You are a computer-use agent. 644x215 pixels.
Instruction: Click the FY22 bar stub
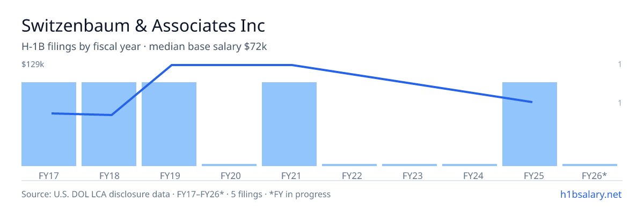[x=349, y=165]
